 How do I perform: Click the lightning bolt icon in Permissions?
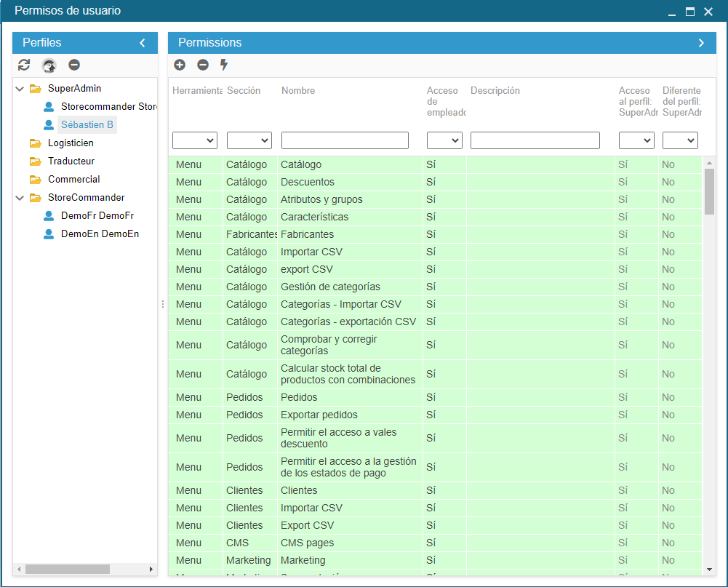[x=224, y=65]
